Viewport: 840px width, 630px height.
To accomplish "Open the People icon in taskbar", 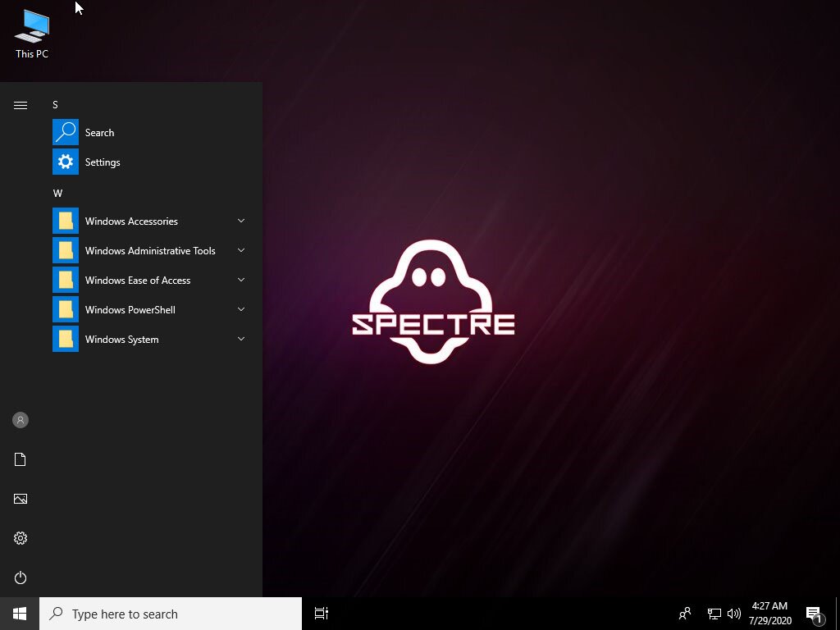I will [685, 614].
